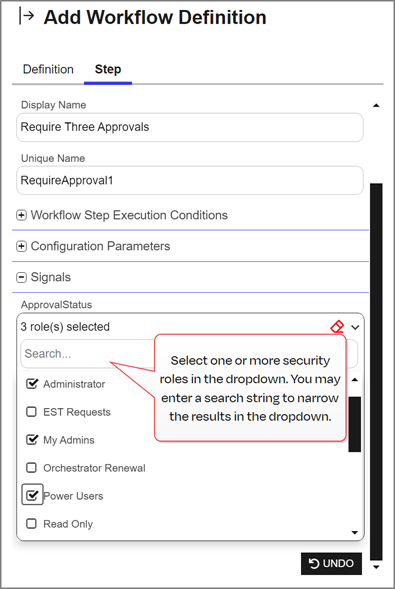This screenshot has width=395, height=589.
Task: Clear selected roles with red eraser icon
Action: tap(337, 326)
